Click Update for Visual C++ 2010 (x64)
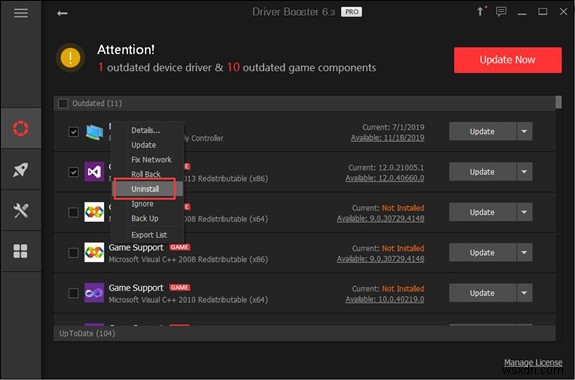Screen dimensions: 575x380 tap(482, 293)
